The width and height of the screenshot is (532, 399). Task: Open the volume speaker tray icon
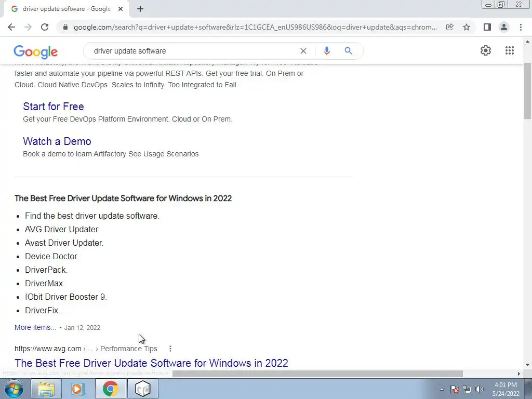480,390
